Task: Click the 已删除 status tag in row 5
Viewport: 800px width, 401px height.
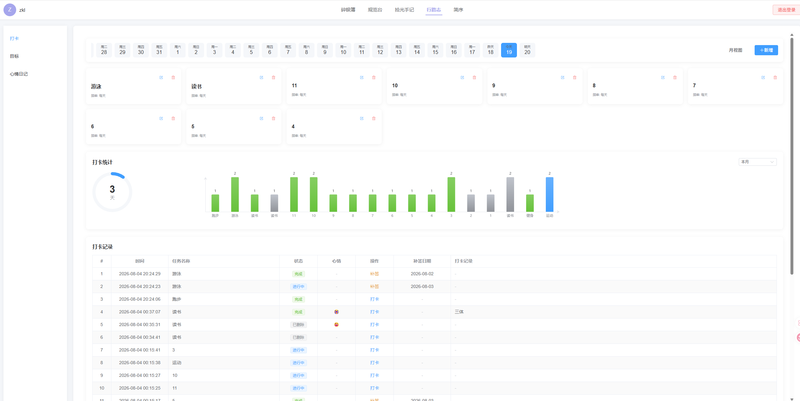Action: click(298, 324)
